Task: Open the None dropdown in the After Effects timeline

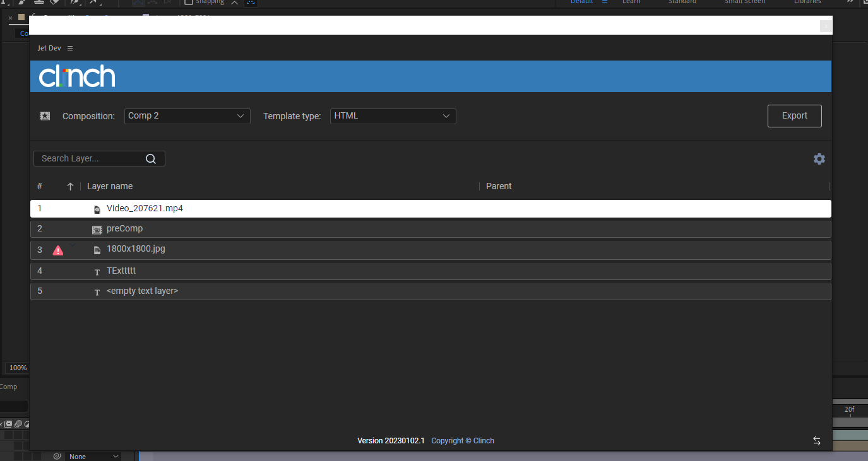Action: 93,456
